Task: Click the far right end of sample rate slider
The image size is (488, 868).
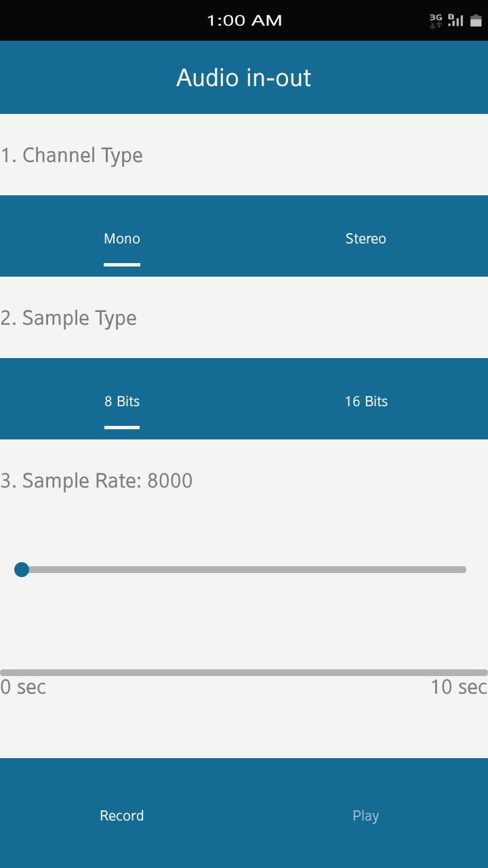Action: click(464, 570)
